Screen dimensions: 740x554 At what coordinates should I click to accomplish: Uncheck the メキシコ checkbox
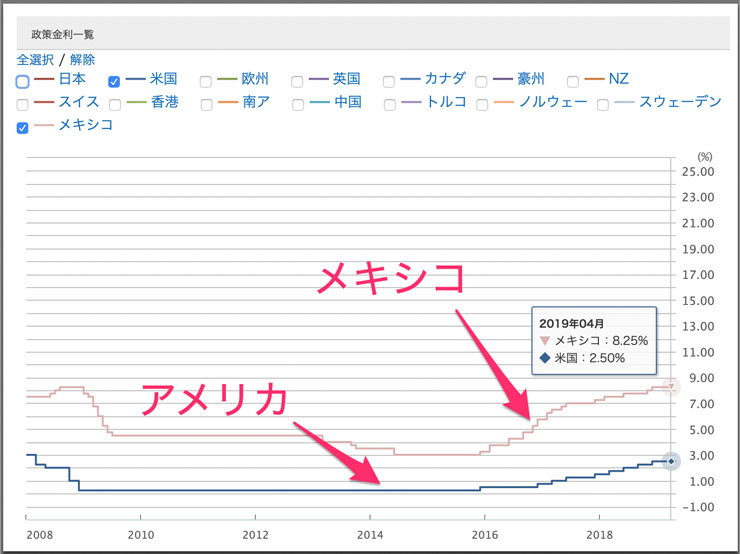tap(22, 128)
